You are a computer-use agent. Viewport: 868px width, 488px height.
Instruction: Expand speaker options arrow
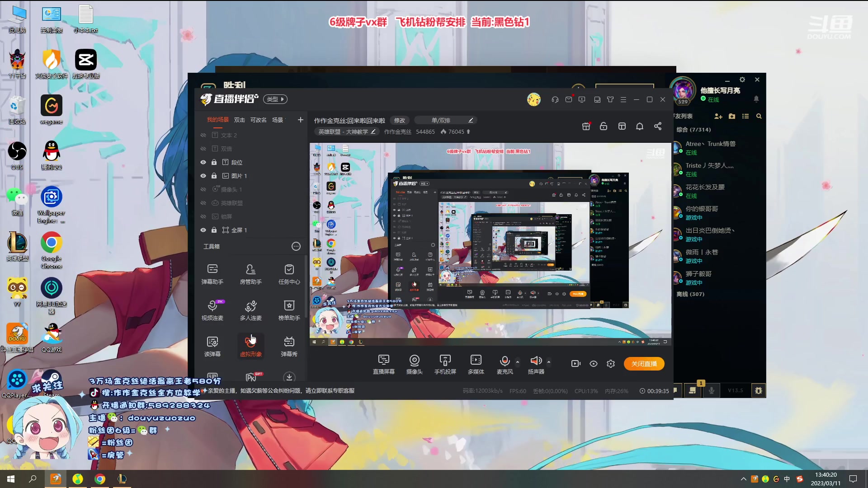549,362
